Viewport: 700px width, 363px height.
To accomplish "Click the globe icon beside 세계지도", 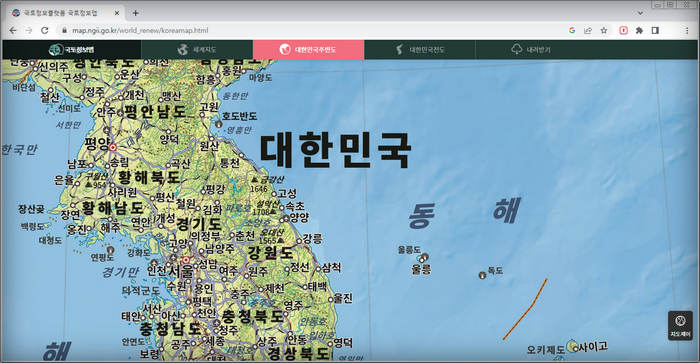I will (182, 50).
